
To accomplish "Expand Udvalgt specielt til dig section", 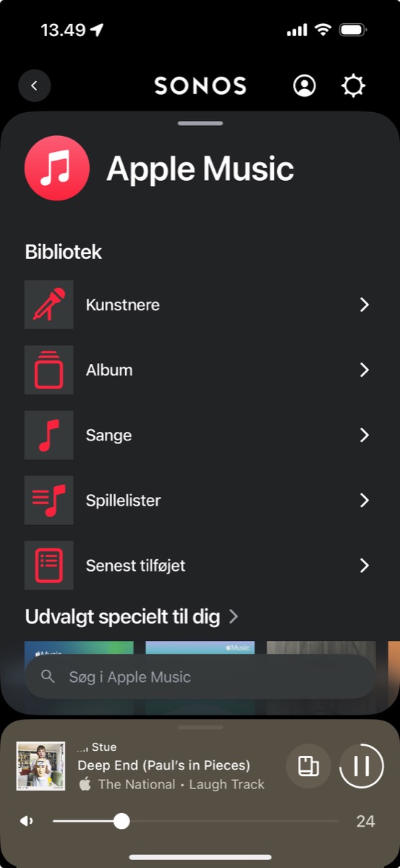I will point(132,616).
